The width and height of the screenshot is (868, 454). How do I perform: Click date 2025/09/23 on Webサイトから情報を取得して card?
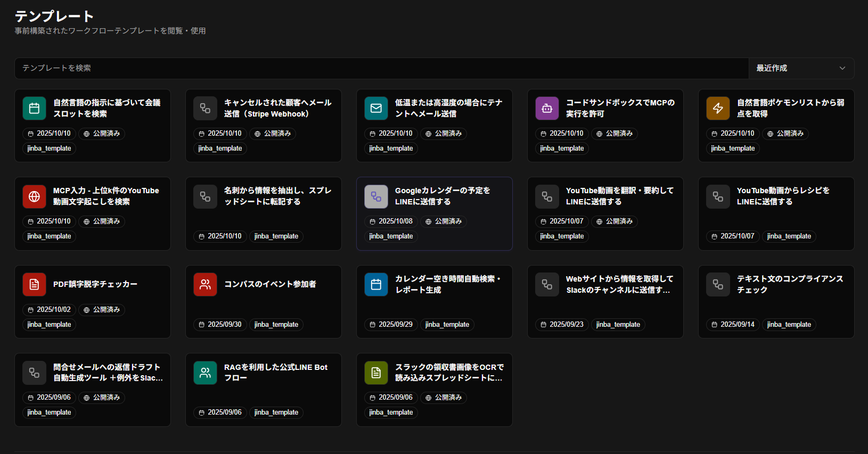562,325
